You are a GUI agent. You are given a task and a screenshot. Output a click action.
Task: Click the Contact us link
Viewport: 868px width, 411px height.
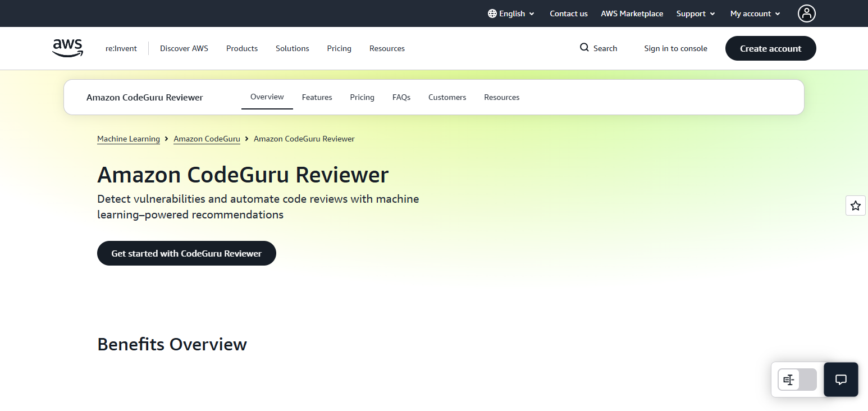pyautogui.click(x=569, y=13)
